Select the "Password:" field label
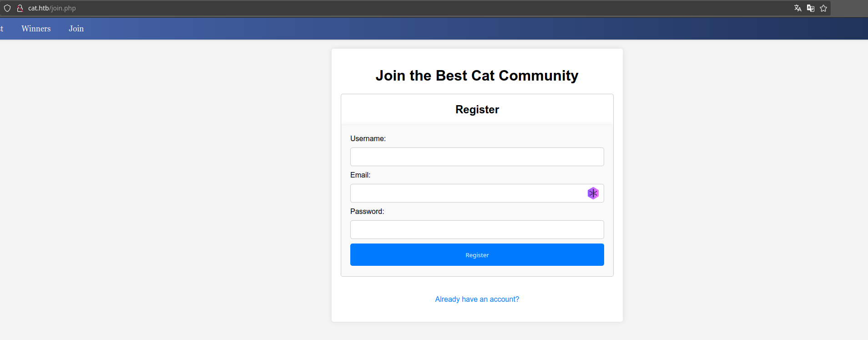This screenshot has width=868, height=340. coord(367,211)
